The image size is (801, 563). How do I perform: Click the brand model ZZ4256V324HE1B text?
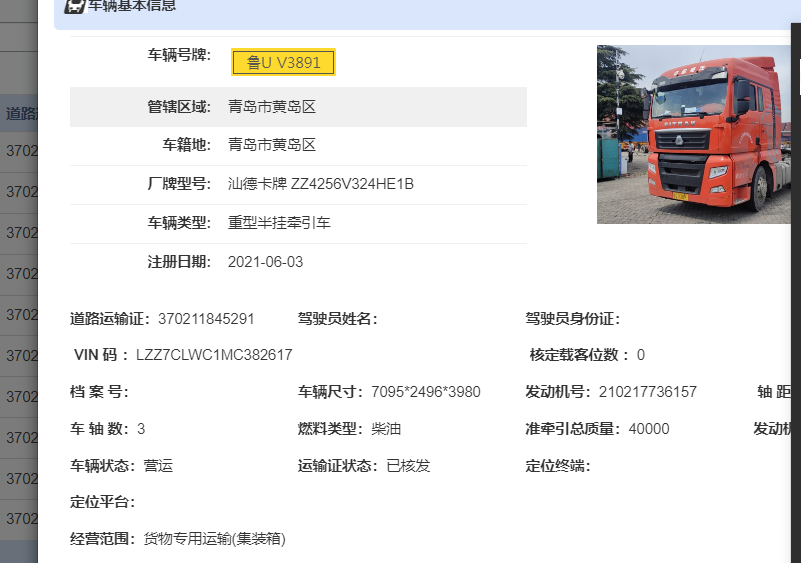point(320,184)
